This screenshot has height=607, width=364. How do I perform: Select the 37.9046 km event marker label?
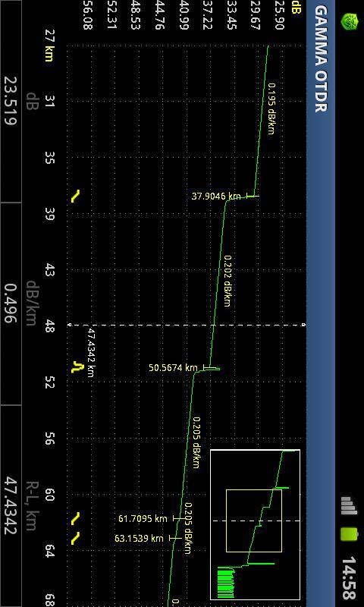216,197
